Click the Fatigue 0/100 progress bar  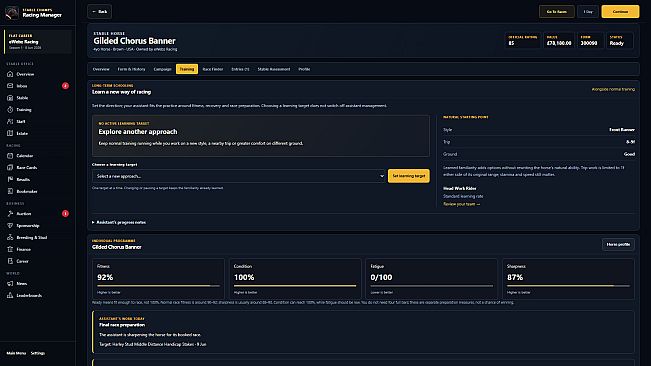[x=431, y=285]
